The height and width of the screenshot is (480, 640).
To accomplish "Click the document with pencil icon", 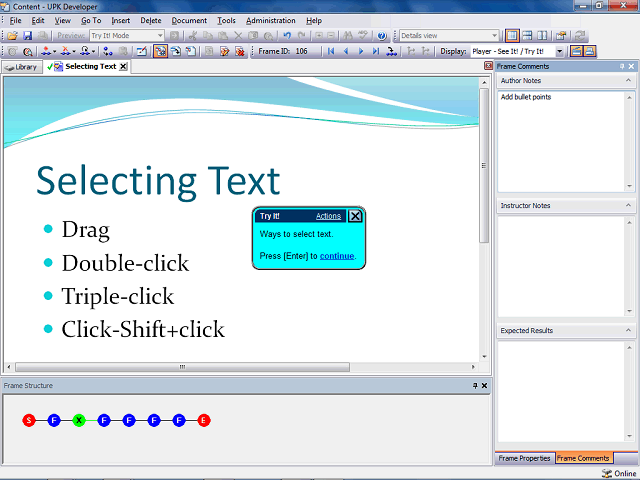I will [224, 51].
